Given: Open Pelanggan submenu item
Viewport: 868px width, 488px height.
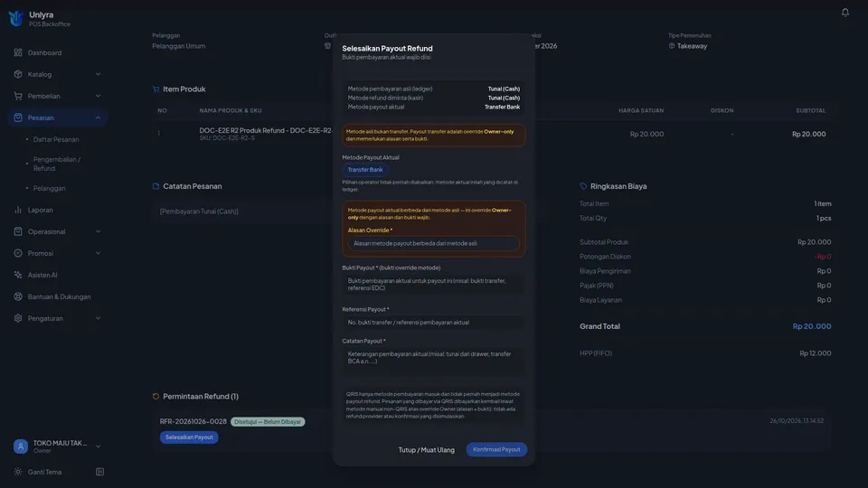Looking at the screenshot, I should pos(49,188).
